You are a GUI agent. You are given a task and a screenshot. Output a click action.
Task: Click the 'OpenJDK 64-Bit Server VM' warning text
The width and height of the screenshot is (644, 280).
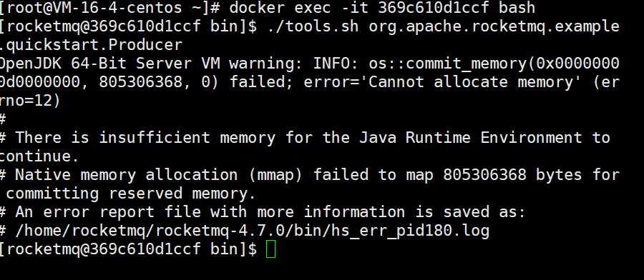click(x=110, y=64)
